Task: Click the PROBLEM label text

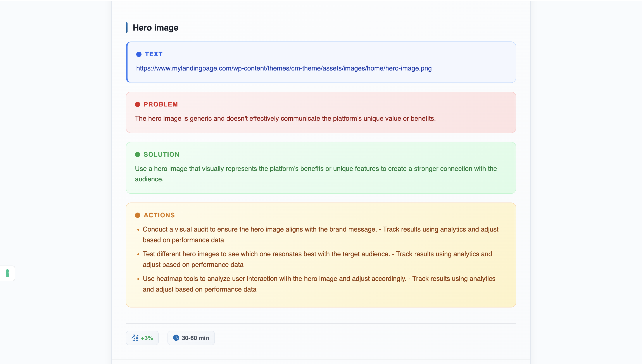Action: pyautogui.click(x=160, y=104)
